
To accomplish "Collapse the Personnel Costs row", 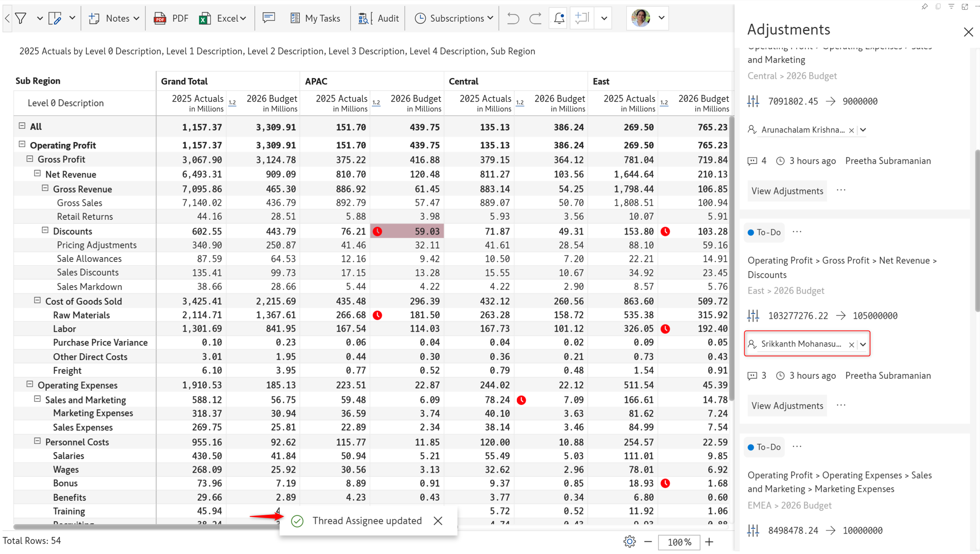I will click(x=37, y=441).
